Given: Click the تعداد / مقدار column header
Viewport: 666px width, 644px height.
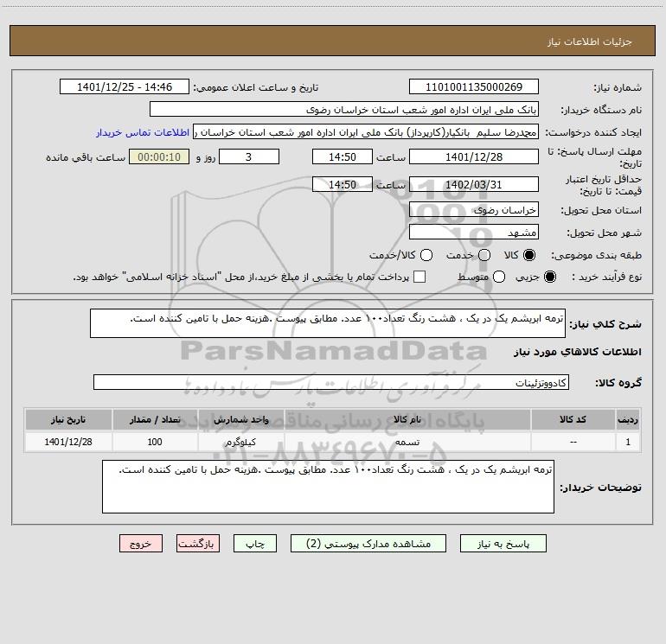Looking at the screenshot, I should 155,419.
